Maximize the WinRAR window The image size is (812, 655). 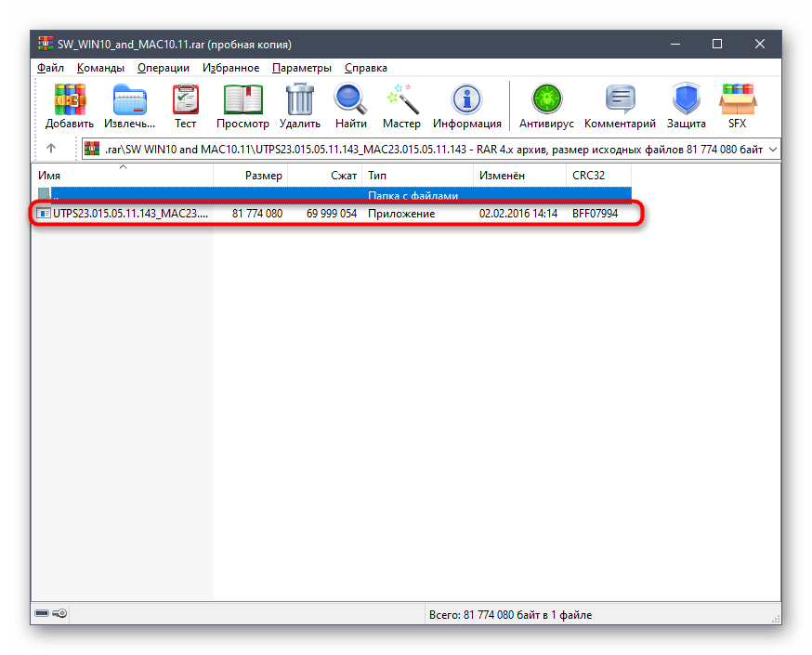(x=717, y=44)
